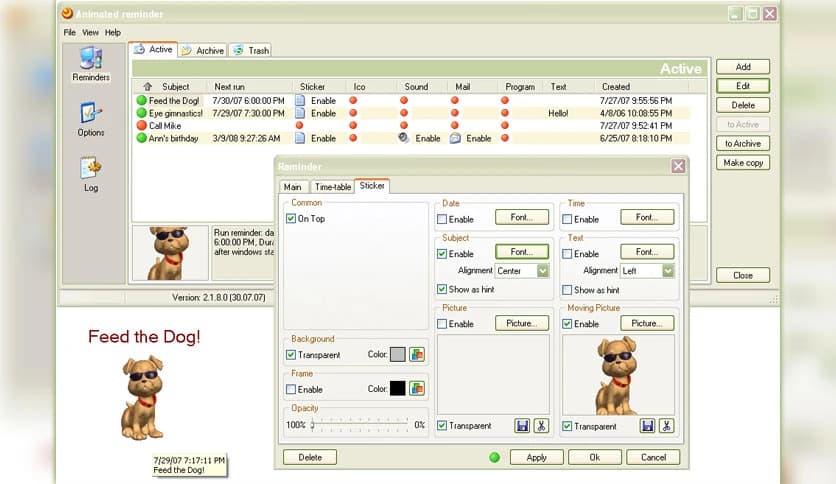Click red Ico dot in Feed the Dog! row
This screenshot has height=484, width=836.
pos(353,100)
